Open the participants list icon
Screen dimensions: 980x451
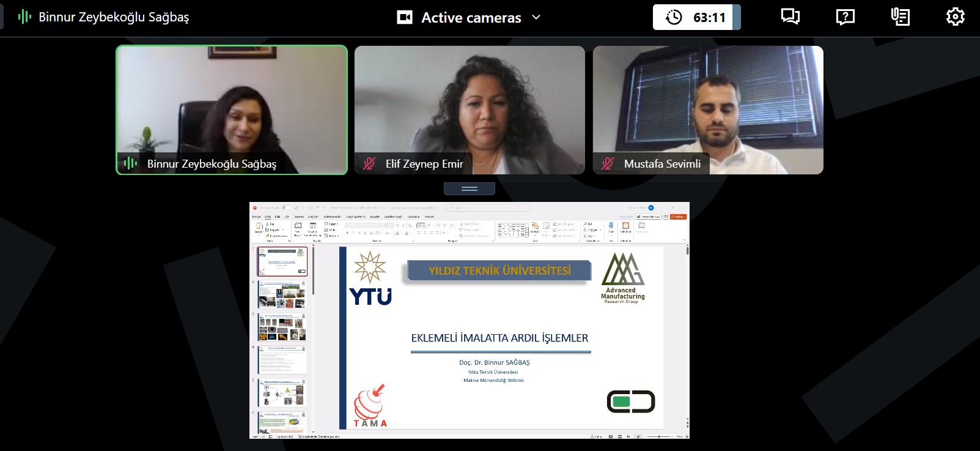tap(900, 17)
